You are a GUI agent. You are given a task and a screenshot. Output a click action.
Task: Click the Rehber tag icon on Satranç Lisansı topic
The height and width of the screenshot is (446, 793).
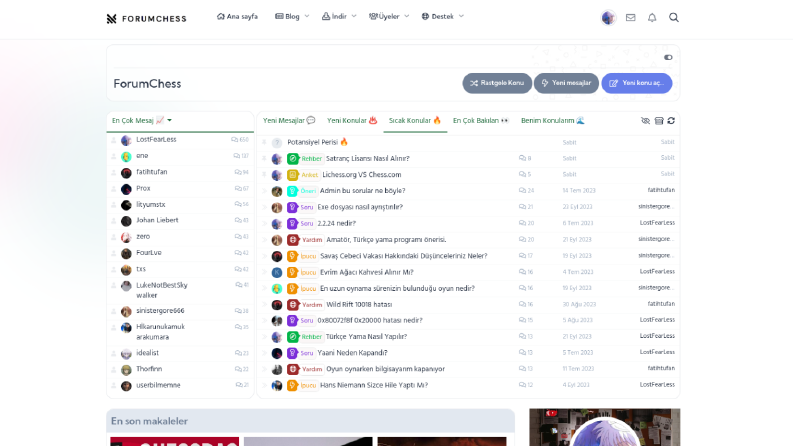(x=292, y=159)
